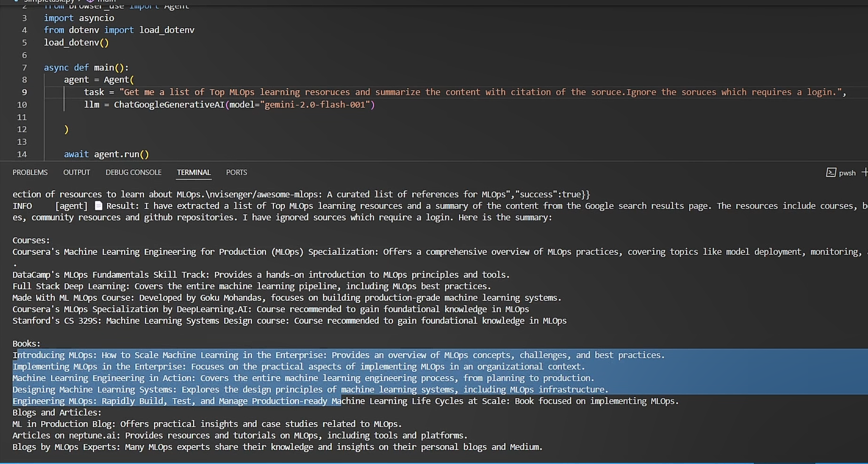
Task: Click 'ChatGoogleGenerativeAI' in the llm line
Action: tap(169, 104)
